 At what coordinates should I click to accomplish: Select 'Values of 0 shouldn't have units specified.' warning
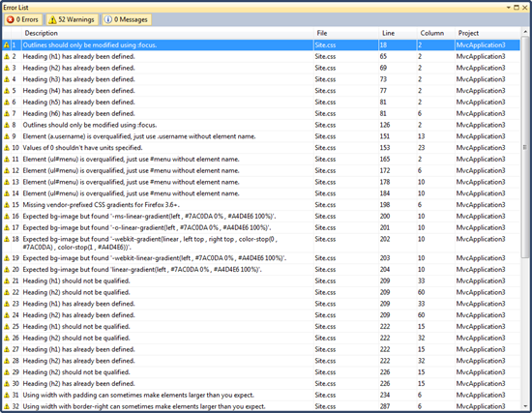(x=82, y=148)
